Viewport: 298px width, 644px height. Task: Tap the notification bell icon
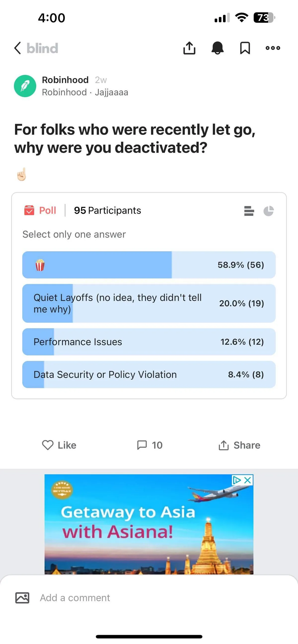coord(218,48)
